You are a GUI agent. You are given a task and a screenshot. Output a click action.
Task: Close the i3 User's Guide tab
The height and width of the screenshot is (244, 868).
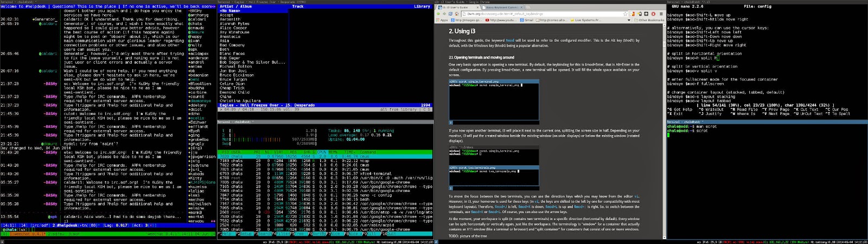point(477,7)
